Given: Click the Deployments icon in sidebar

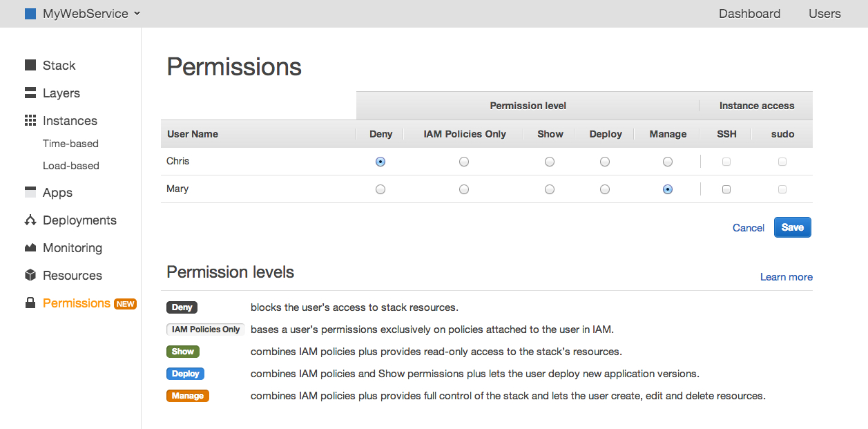Looking at the screenshot, I should tap(30, 220).
